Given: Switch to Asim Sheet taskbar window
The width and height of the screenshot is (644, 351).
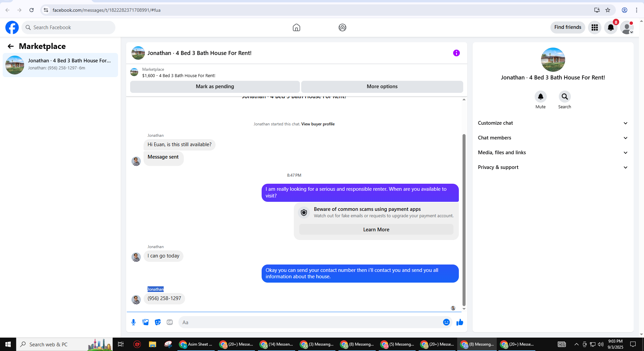Looking at the screenshot, I should (196, 344).
